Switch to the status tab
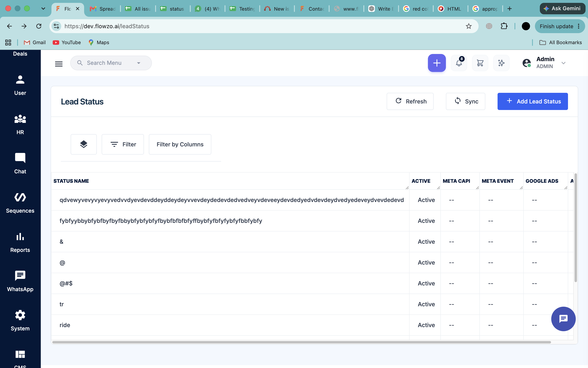This screenshot has height=368, width=588. [173, 9]
